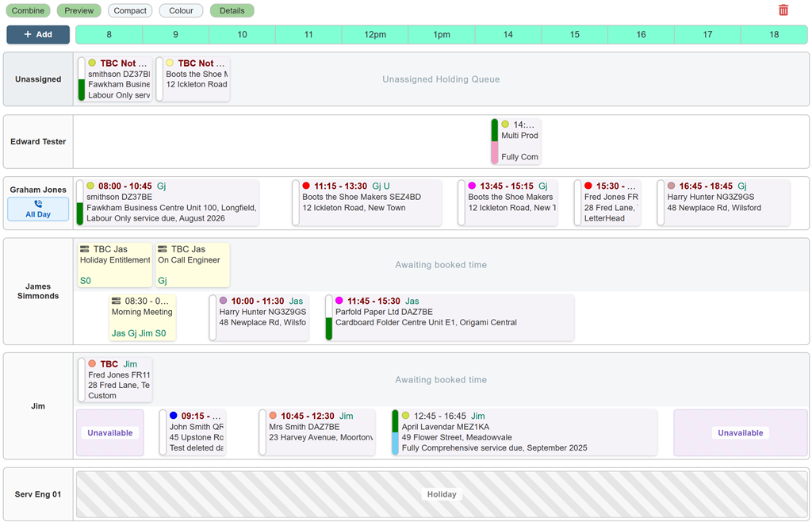Click the red trash bin icon

(783, 10)
